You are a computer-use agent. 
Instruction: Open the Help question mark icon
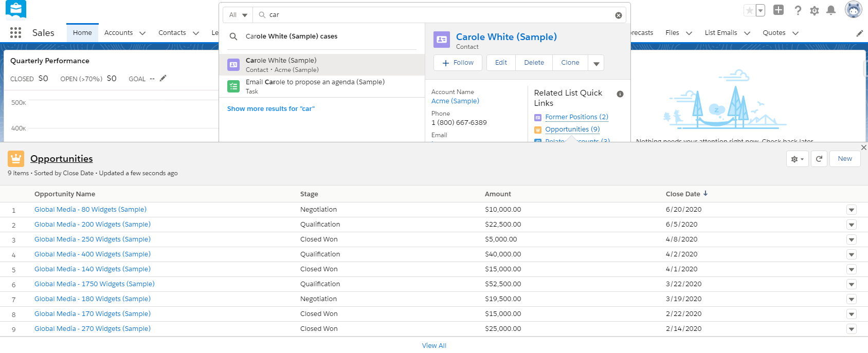pos(798,10)
